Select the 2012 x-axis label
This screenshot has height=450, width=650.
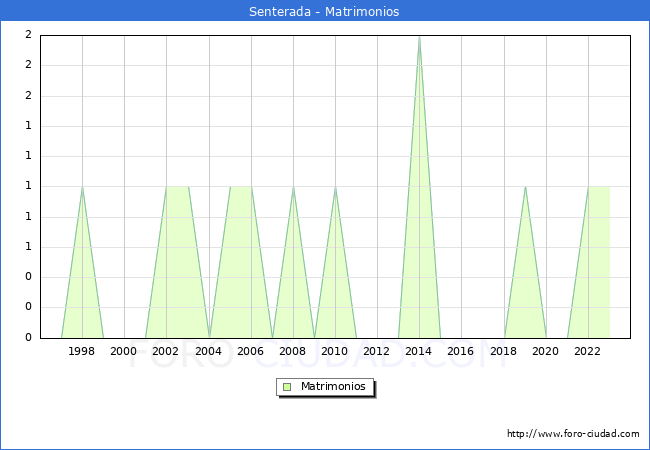coord(377,351)
